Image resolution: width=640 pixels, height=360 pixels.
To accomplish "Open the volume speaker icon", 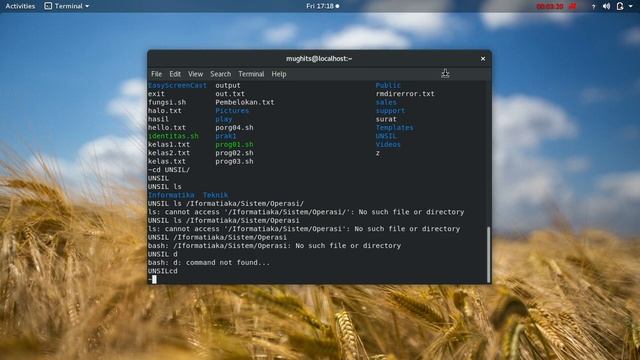I will [x=607, y=6].
